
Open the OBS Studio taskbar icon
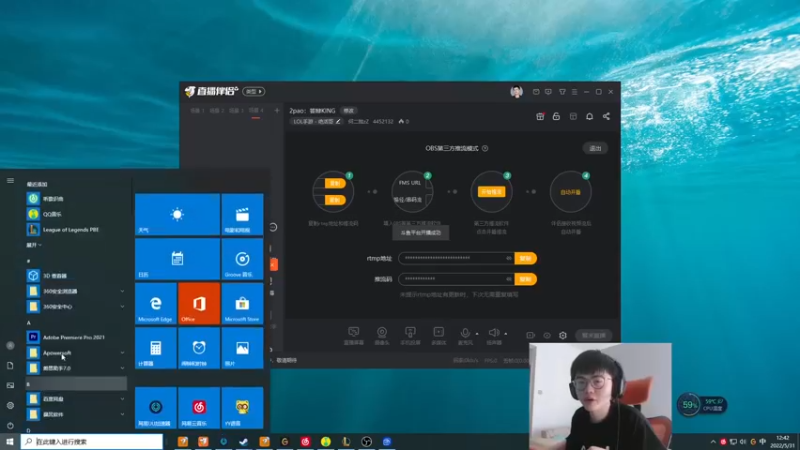[x=366, y=441]
